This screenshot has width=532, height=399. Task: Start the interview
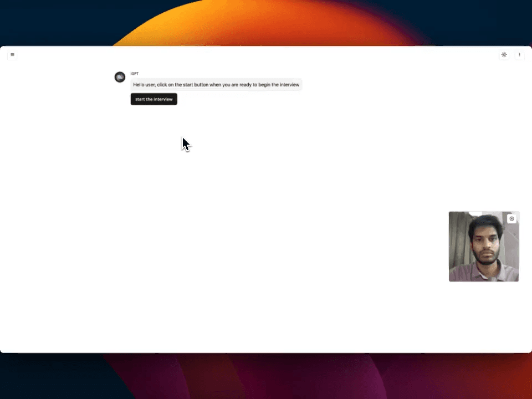pos(154,99)
